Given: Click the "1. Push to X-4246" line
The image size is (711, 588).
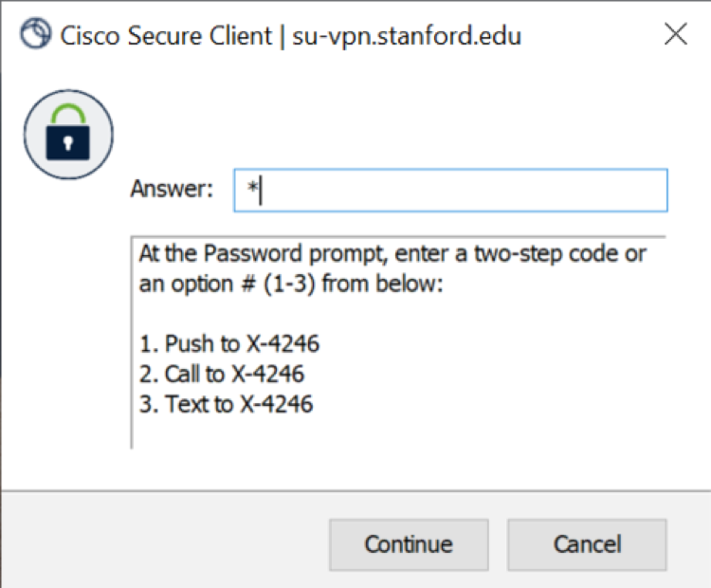Looking at the screenshot, I should coord(235,342).
